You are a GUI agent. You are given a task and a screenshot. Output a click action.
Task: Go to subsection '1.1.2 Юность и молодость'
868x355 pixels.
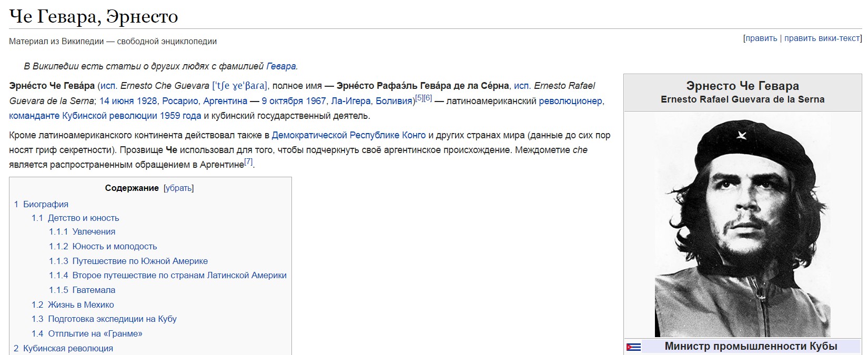pyautogui.click(x=103, y=246)
